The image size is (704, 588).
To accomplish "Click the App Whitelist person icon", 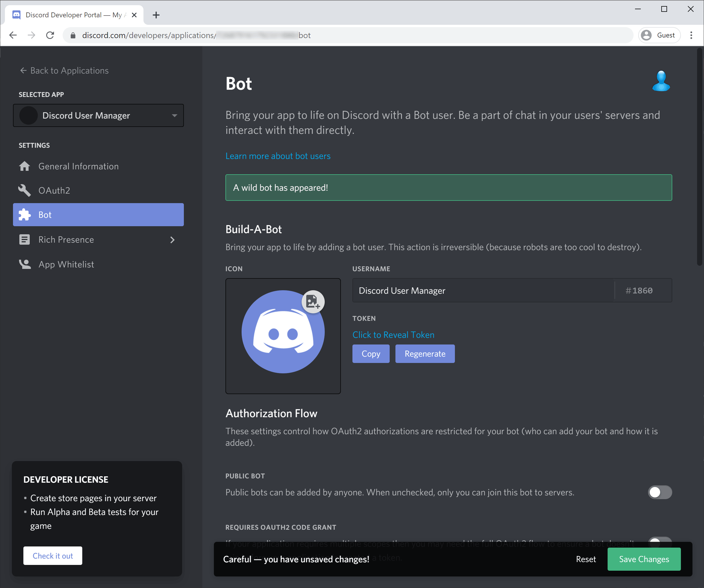I will tap(25, 264).
